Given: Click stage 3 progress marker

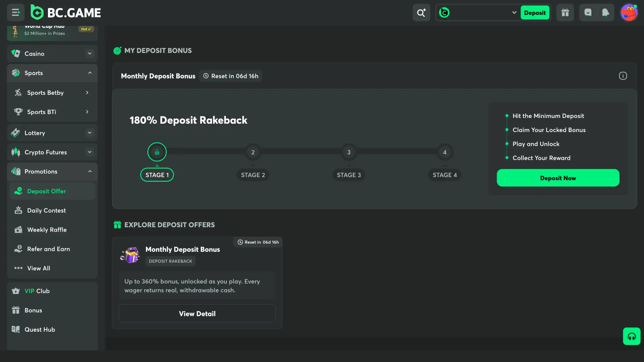Looking at the screenshot, I should tap(349, 152).
